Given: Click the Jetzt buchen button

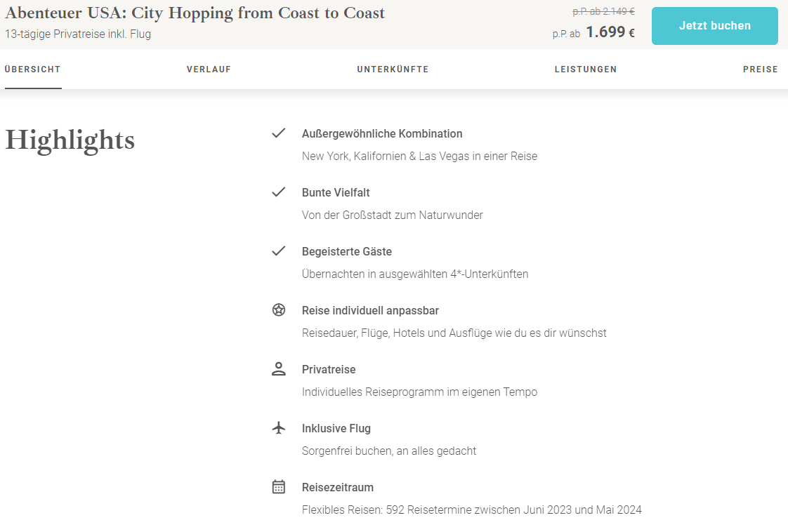Looking at the screenshot, I should (x=715, y=26).
